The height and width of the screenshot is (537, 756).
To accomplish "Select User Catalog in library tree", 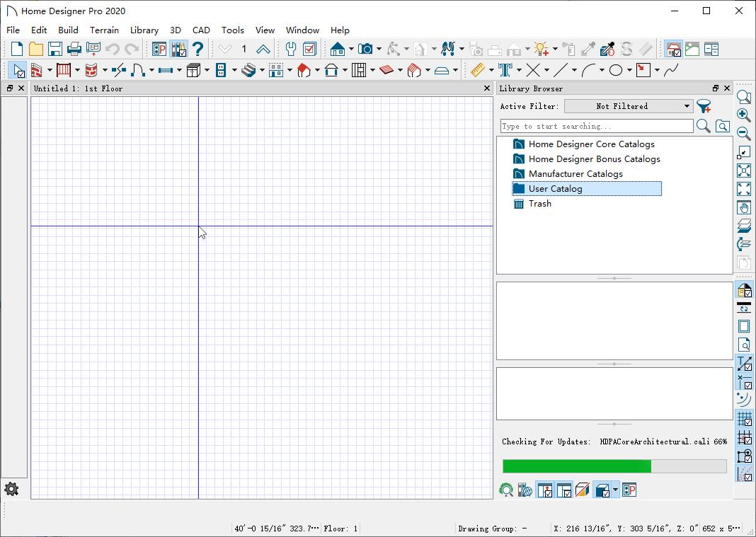I will pos(555,189).
